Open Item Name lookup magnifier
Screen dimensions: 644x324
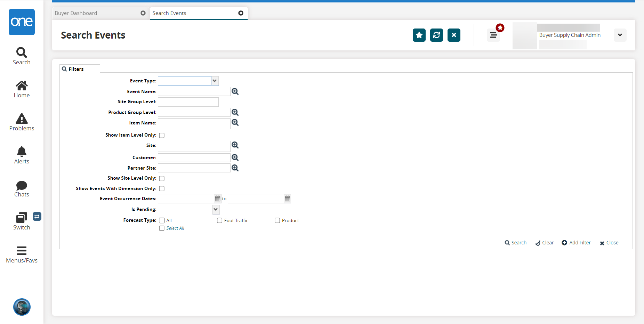pos(235,122)
